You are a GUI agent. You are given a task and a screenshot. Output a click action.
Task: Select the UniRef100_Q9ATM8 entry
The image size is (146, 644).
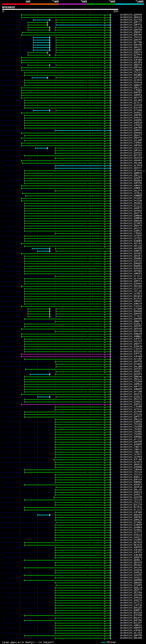coord(131,636)
